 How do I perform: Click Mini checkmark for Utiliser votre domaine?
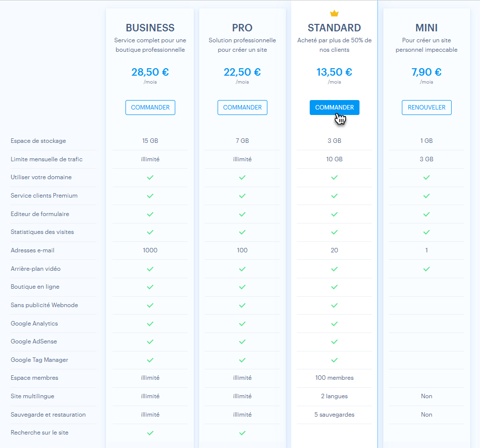pyautogui.click(x=426, y=177)
